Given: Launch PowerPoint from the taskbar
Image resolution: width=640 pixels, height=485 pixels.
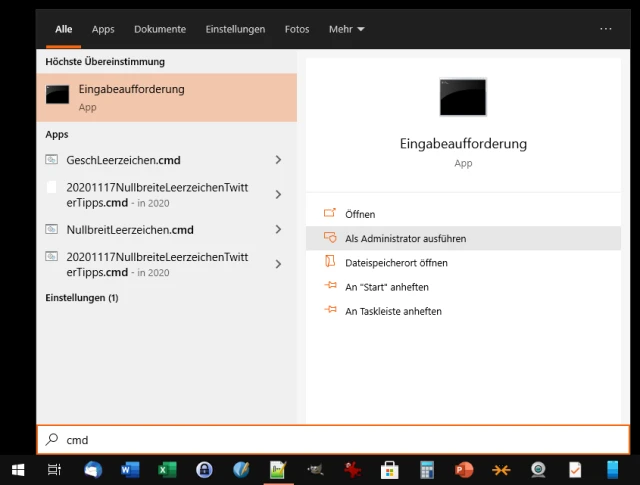Looking at the screenshot, I should (463, 470).
